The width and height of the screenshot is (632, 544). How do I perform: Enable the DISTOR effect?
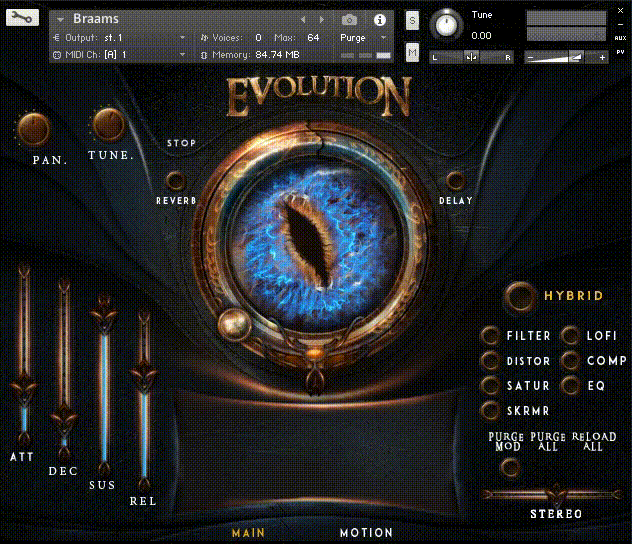point(491,361)
